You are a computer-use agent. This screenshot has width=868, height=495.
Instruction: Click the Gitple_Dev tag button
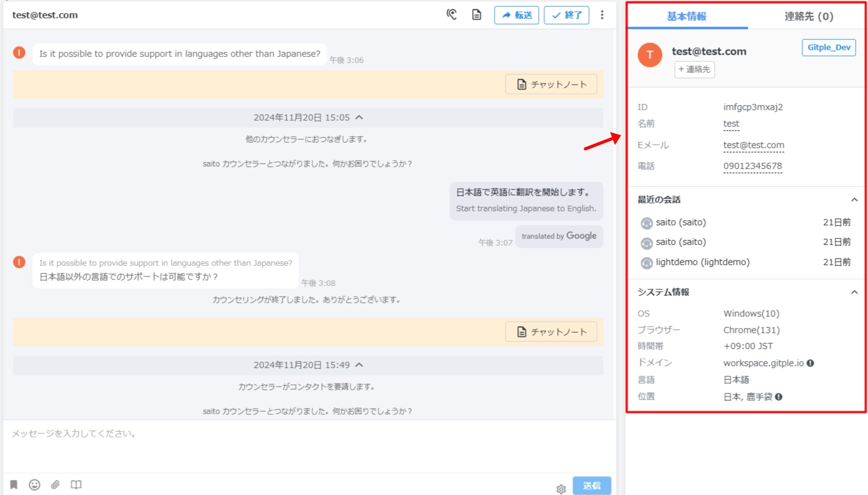(x=829, y=47)
